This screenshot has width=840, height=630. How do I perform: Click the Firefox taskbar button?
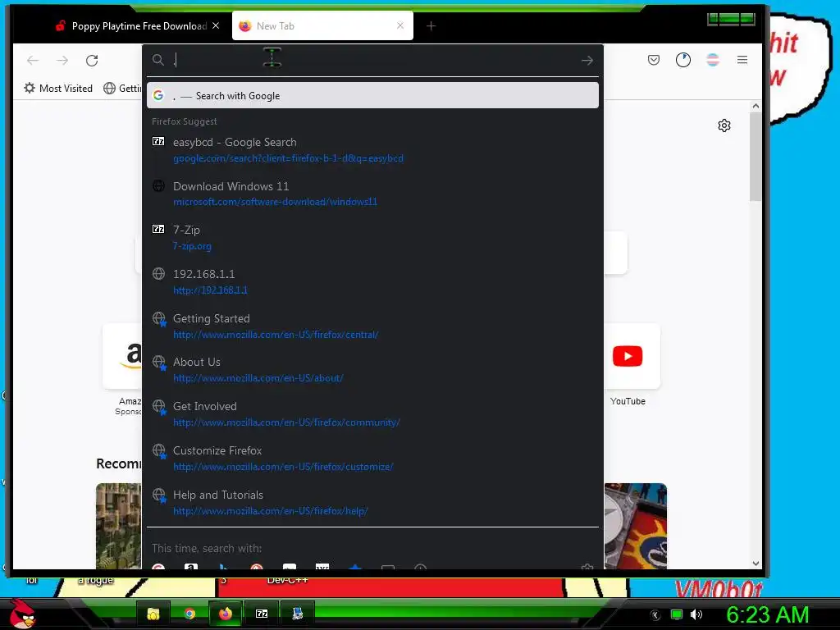tap(226, 614)
